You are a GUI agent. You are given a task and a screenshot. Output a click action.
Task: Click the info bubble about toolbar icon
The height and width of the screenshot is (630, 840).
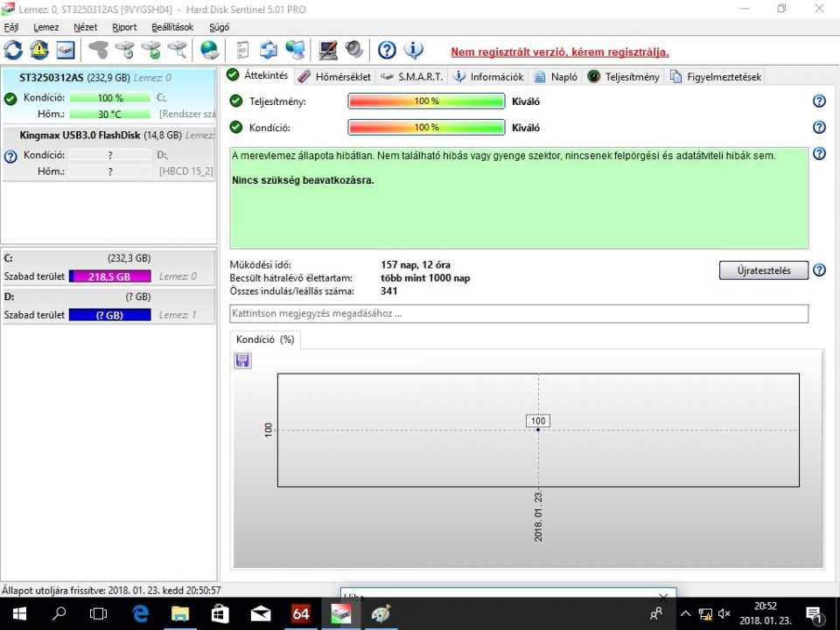click(x=413, y=51)
